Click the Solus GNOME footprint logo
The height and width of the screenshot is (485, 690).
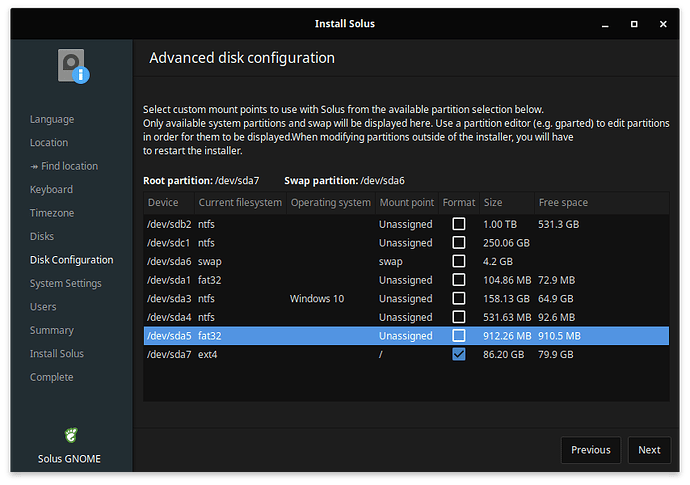tap(71, 435)
